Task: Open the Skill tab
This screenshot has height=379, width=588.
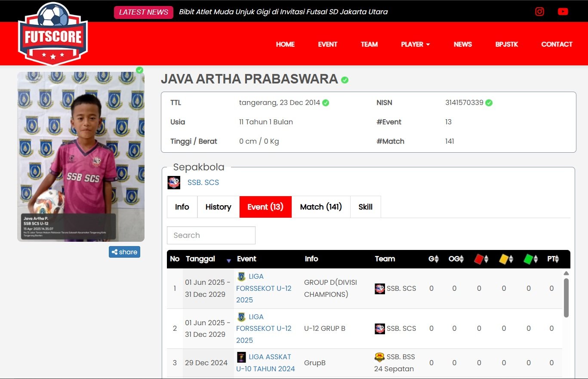Action: 365,207
